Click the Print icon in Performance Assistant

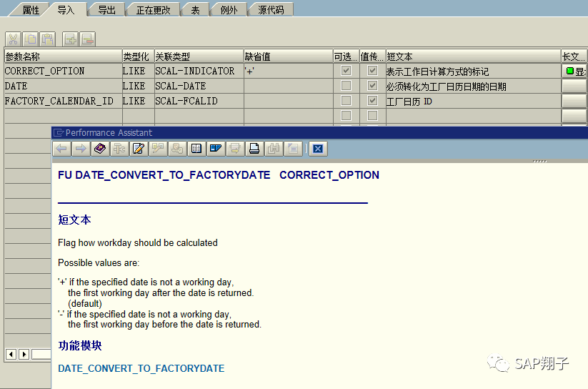click(254, 149)
